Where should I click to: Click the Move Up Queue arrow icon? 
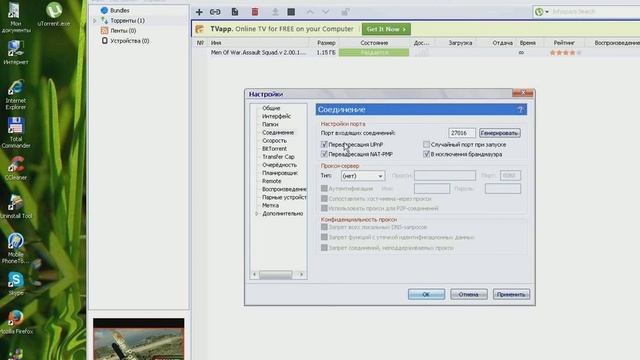(x=310, y=12)
